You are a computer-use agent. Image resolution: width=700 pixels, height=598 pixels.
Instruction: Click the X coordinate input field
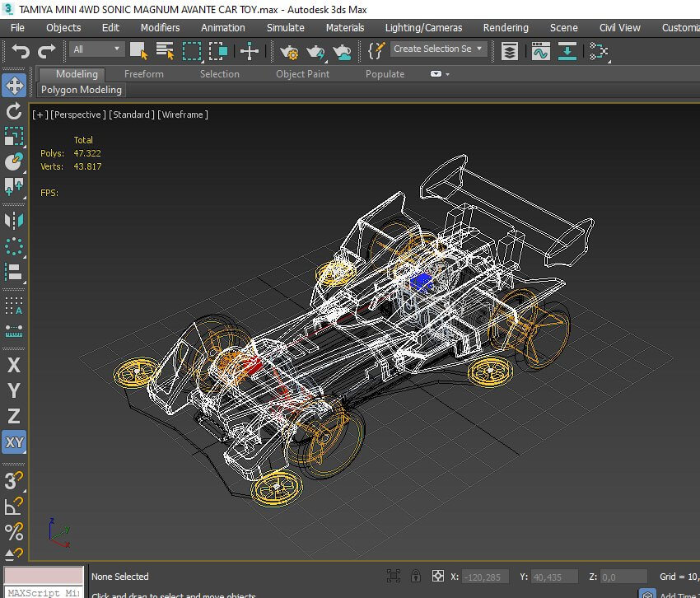484,577
